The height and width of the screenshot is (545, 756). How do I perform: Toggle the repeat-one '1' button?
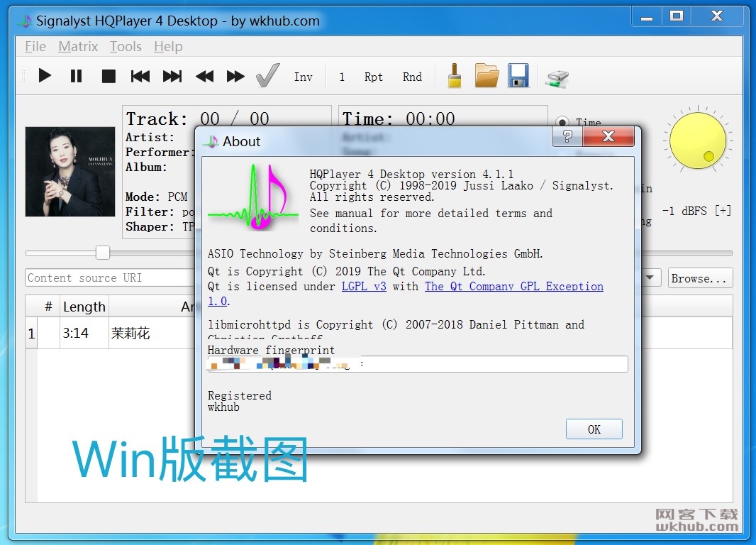[342, 77]
